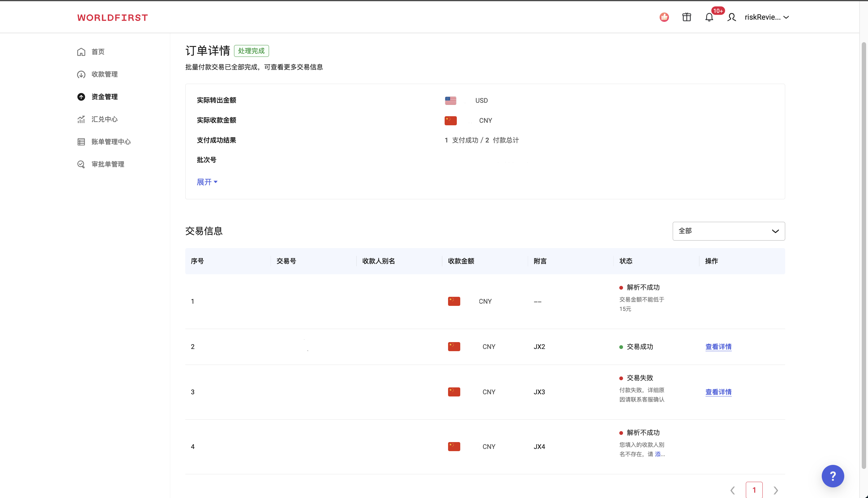The image size is (868, 498).
Task: Open the user profile icon
Action: pyautogui.click(x=731, y=17)
